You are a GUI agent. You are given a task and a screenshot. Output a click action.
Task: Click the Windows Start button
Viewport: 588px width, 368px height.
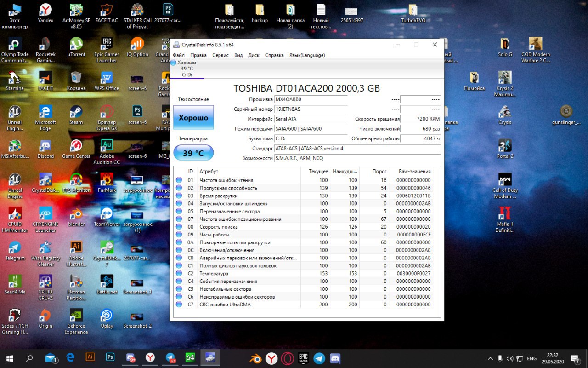tap(10, 358)
